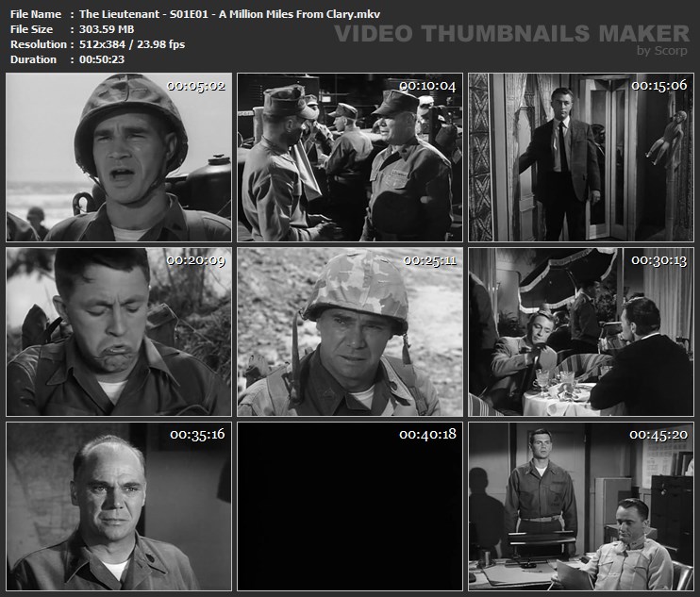
Task: Click the file size value 303.59 MB
Action: click(107, 29)
